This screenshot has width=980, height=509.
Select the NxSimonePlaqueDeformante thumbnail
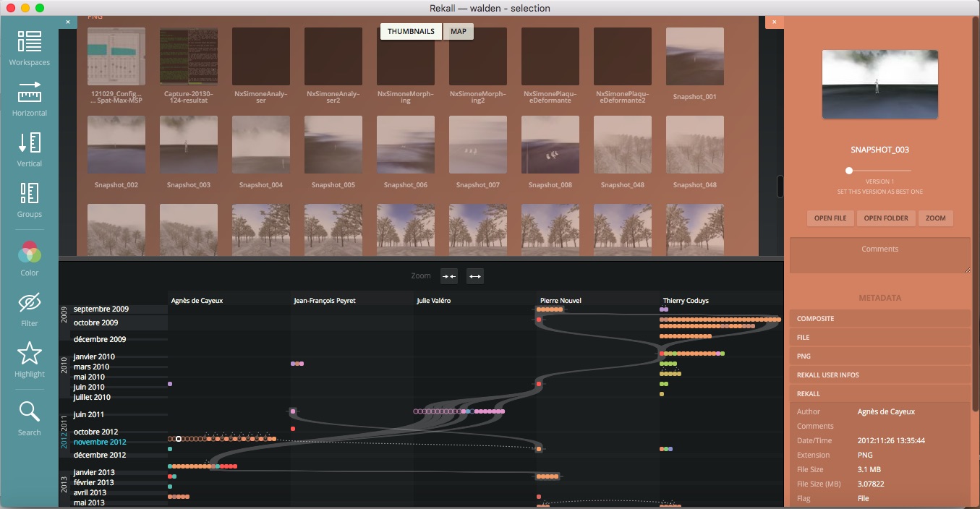[x=550, y=57]
